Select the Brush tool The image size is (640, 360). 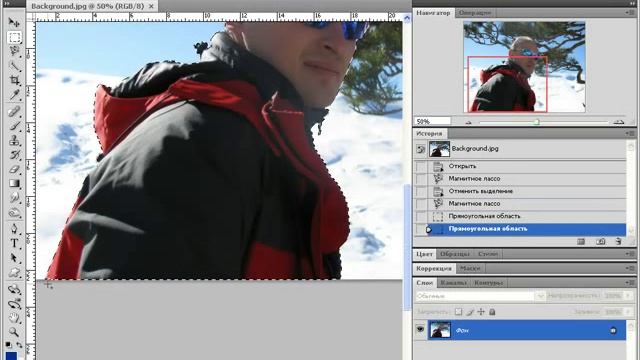coord(14,126)
